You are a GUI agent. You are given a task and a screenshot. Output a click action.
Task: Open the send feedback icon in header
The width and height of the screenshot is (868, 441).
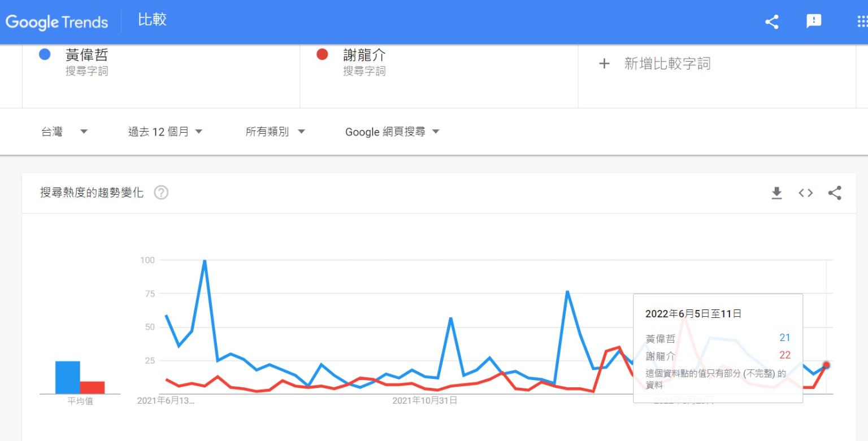click(813, 21)
